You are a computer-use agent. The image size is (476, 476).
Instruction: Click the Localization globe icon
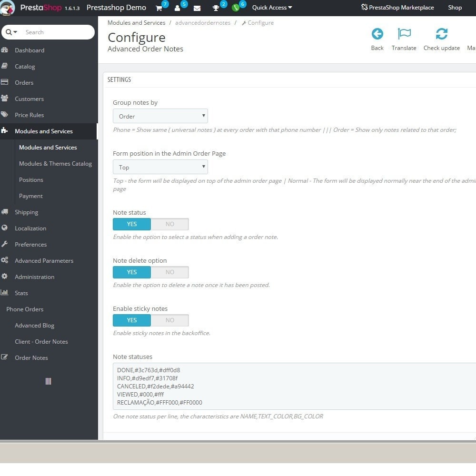[5, 228]
